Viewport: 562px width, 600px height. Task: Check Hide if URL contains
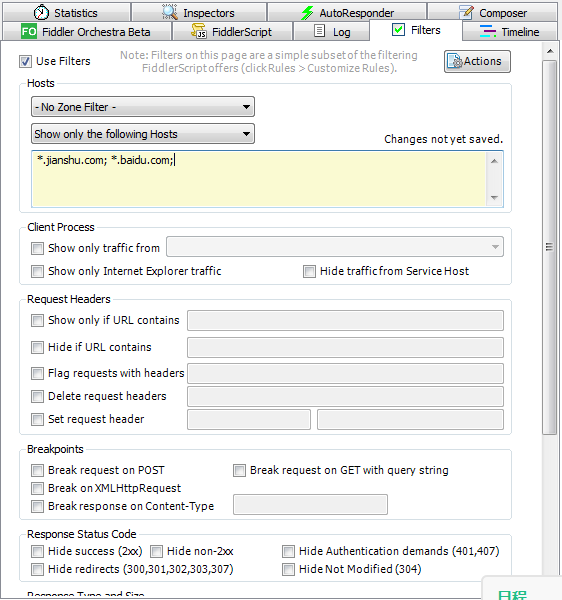(x=37, y=347)
